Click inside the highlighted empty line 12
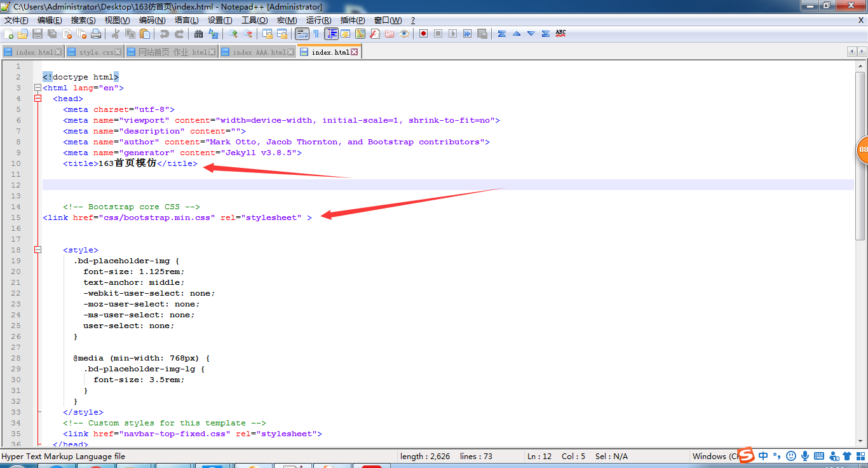This screenshot has height=468, width=868. (x=448, y=185)
